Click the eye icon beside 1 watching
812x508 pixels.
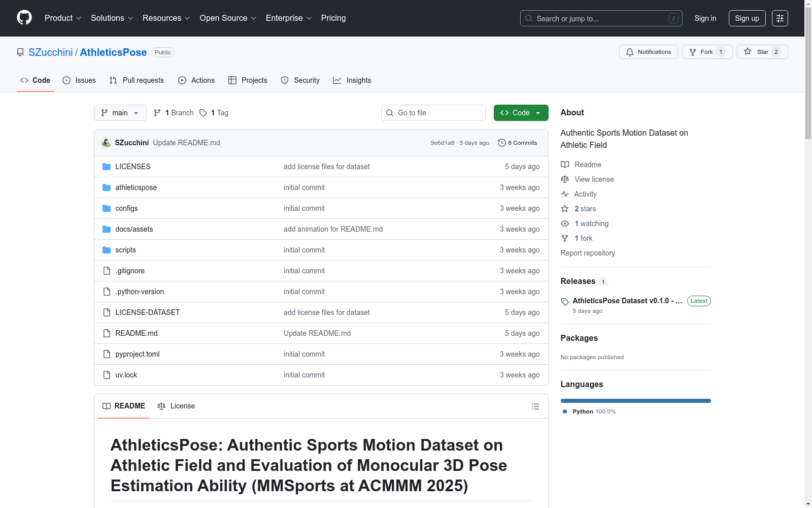tap(565, 224)
